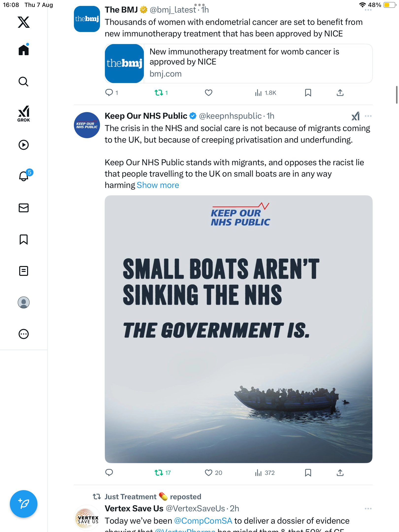The height and width of the screenshot is (532, 399).
Task: Open the Search magnifier in sidebar
Action: pos(24,82)
